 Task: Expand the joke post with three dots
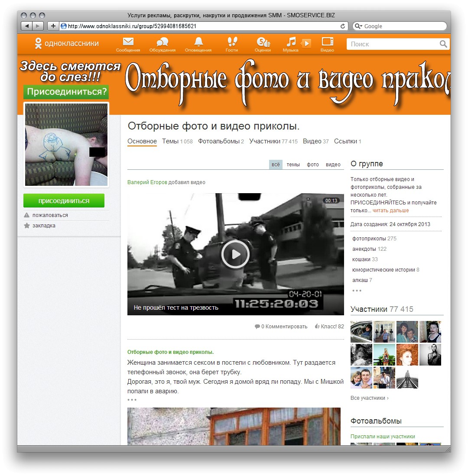(132, 399)
